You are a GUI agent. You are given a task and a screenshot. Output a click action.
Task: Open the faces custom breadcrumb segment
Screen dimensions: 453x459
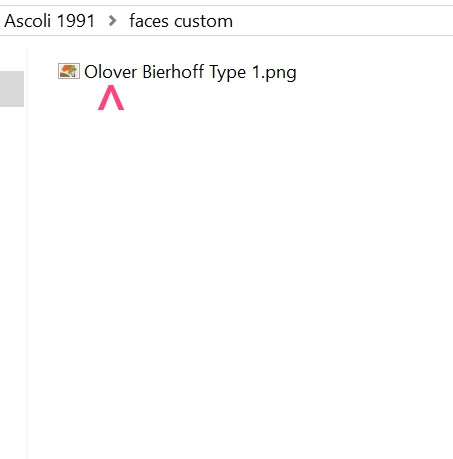click(181, 21)
